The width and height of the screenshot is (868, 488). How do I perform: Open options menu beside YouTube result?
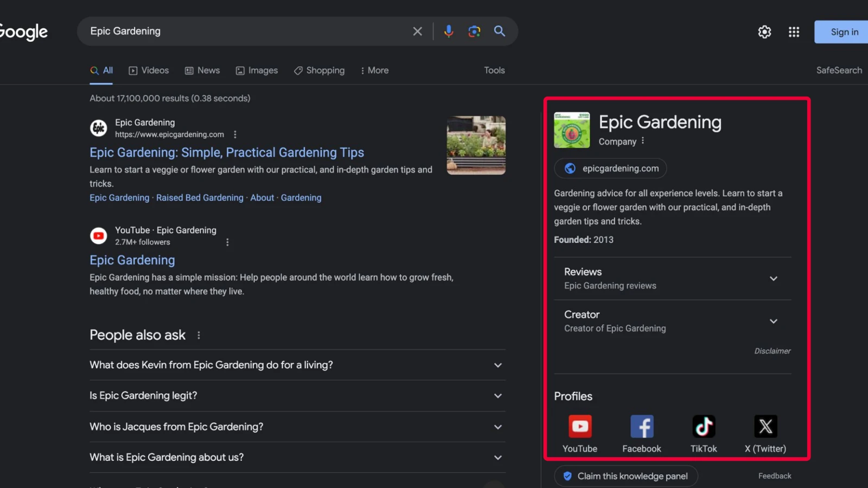click(227, 242)
